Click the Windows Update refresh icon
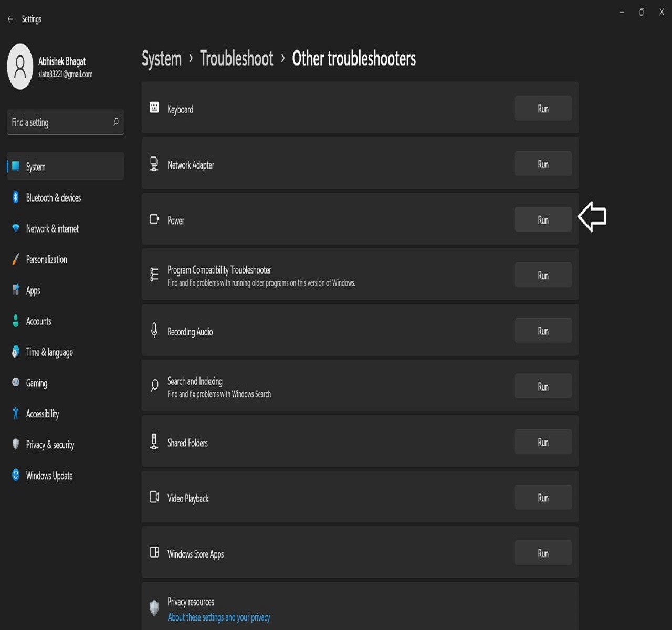 coord(16,475)
